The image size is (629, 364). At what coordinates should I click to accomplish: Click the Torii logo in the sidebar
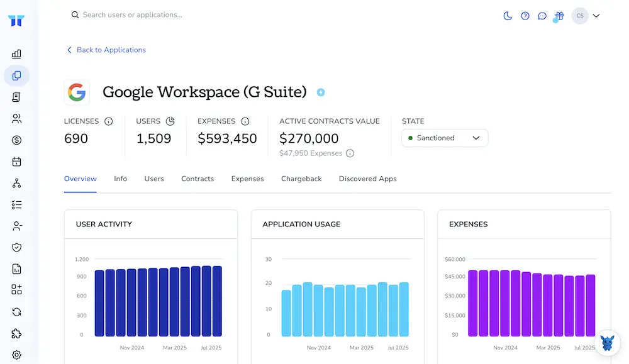pyautogui.click(x=16, y=21)
